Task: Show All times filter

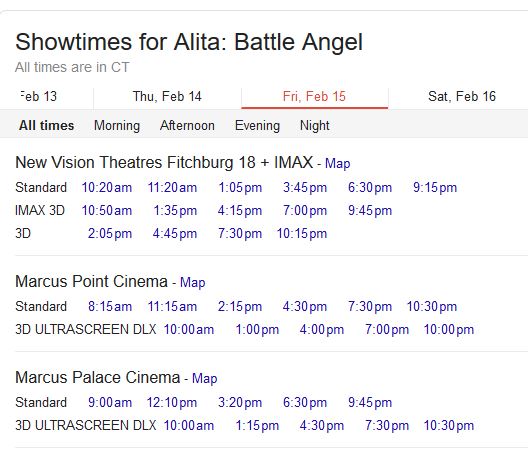Action: (x=46, y=126)
